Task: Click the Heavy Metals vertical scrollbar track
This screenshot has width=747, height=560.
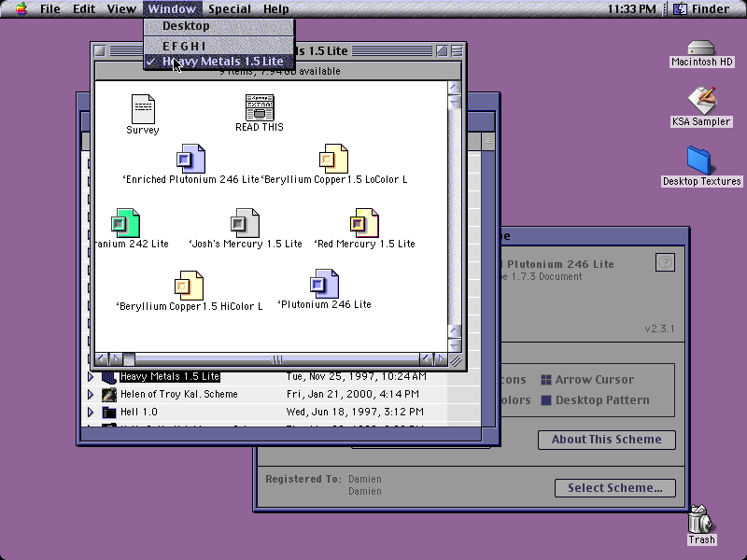Action: (455, 217)
